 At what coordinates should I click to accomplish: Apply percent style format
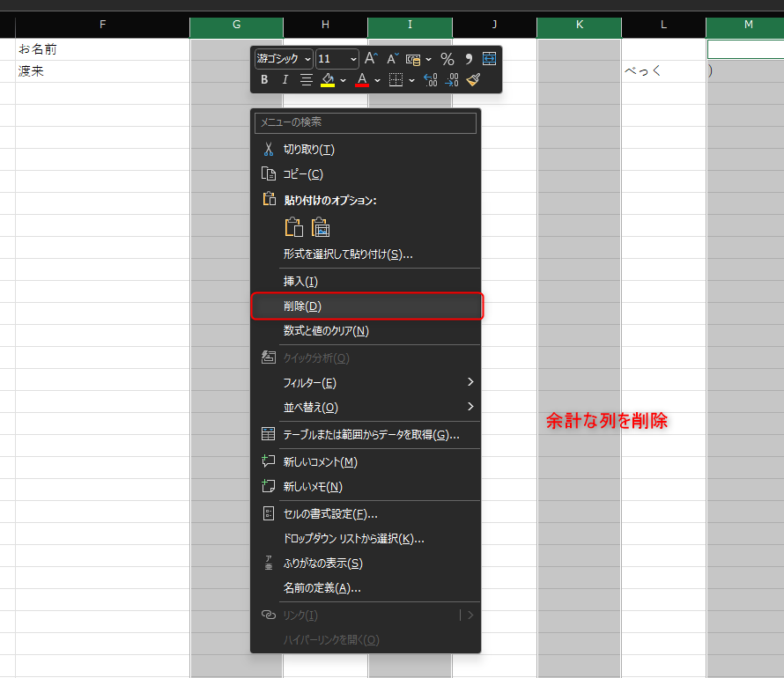click(447, 59)
